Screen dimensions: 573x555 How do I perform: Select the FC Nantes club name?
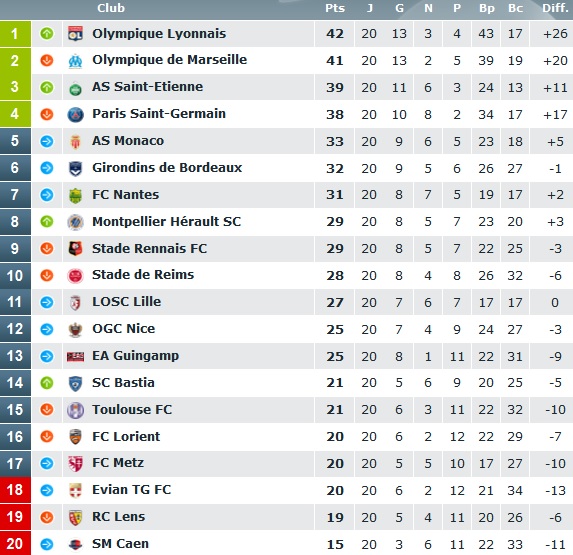[x=125, y=195]
